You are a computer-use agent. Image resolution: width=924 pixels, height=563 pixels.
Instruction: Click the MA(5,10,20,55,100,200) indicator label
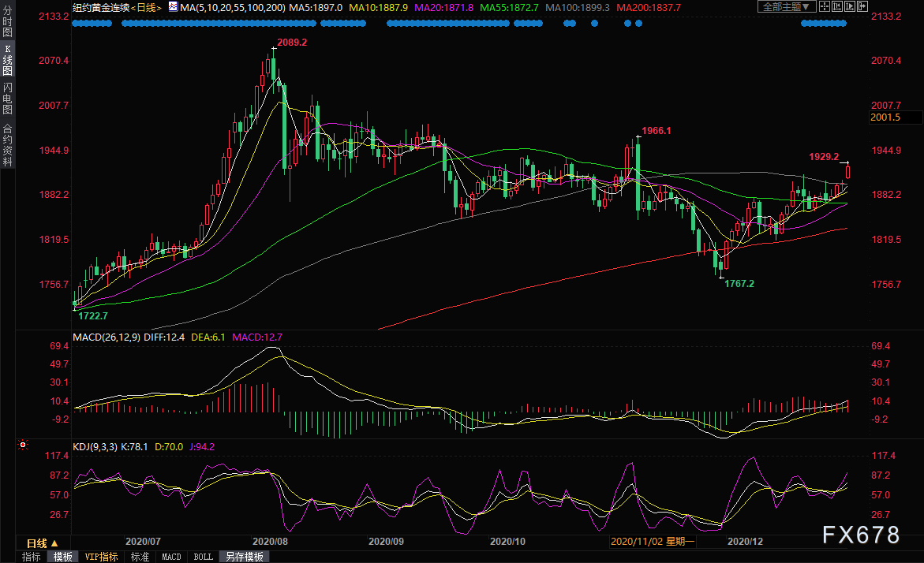pos(233,8)
